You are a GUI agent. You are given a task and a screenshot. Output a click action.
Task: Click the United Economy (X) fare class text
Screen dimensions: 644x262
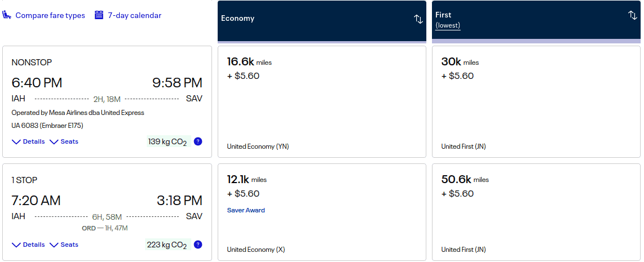tap(256, 250)
